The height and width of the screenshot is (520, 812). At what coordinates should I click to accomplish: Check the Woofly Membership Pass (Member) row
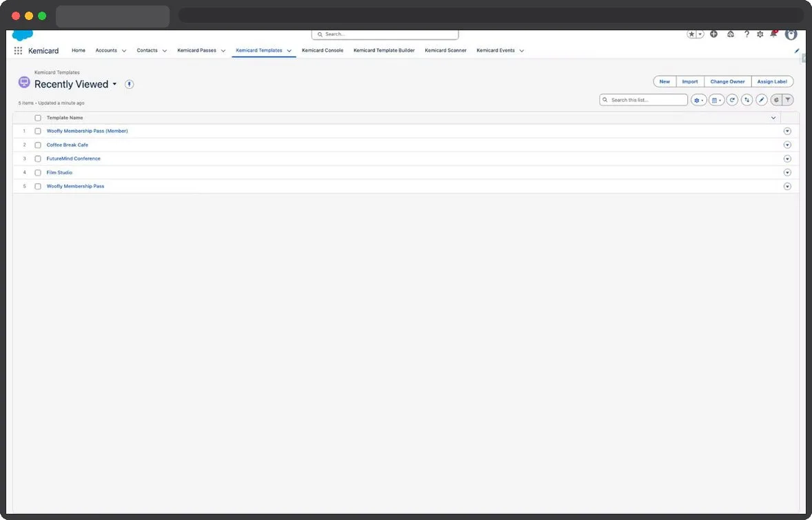(x=38, y=132)
